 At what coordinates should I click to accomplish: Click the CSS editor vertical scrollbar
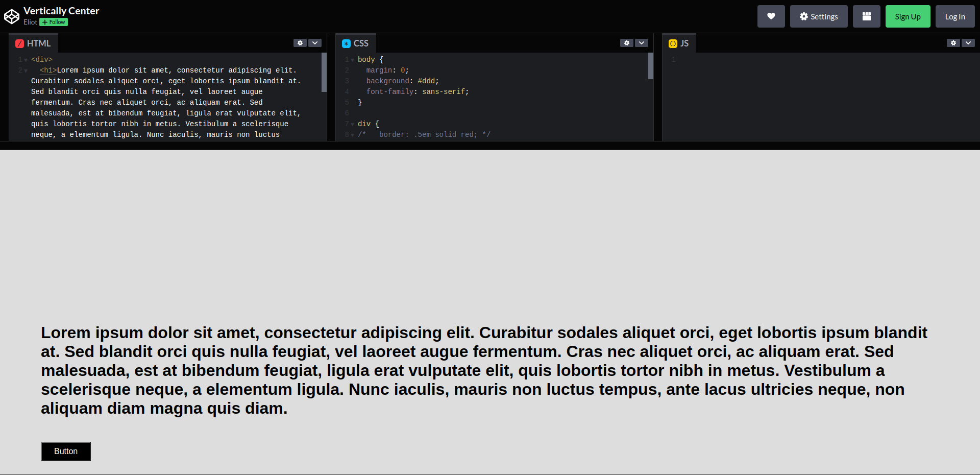click(x=651, y=66)
